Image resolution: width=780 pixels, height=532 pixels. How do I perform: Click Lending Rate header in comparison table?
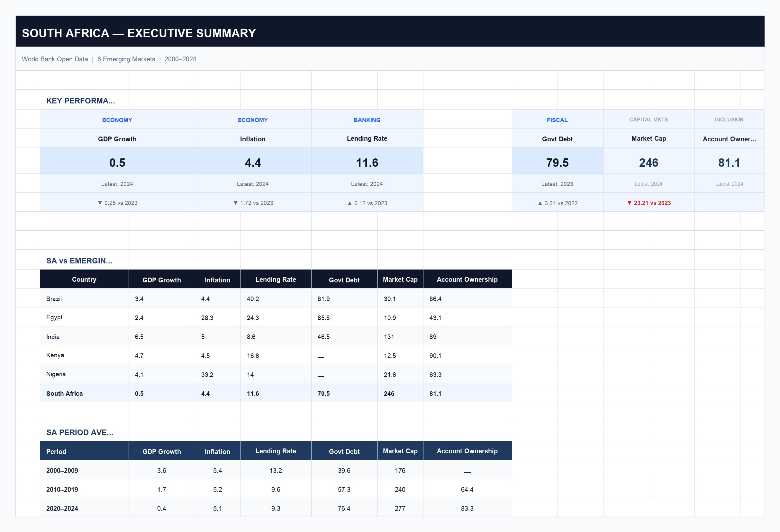click(276, 279)
